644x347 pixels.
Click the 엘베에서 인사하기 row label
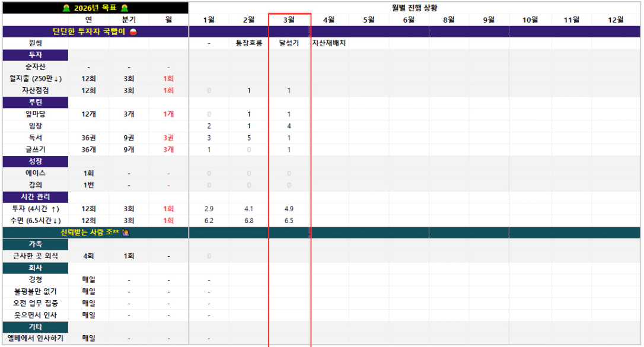point(36,338)
